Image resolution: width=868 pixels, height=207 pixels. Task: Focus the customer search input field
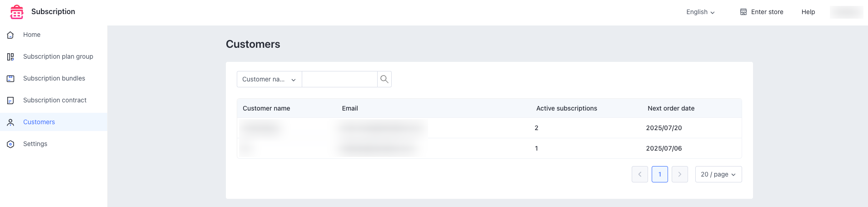(339, 79)
